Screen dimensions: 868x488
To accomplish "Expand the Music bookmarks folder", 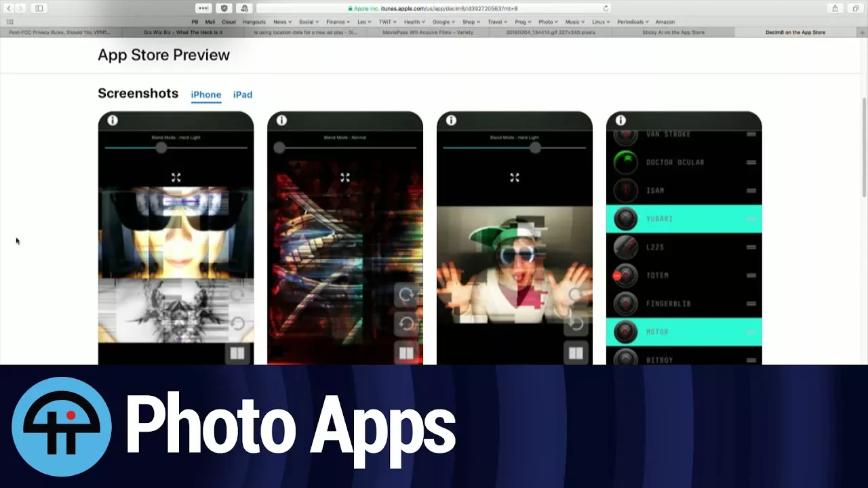I will click(x=574, y=22).
